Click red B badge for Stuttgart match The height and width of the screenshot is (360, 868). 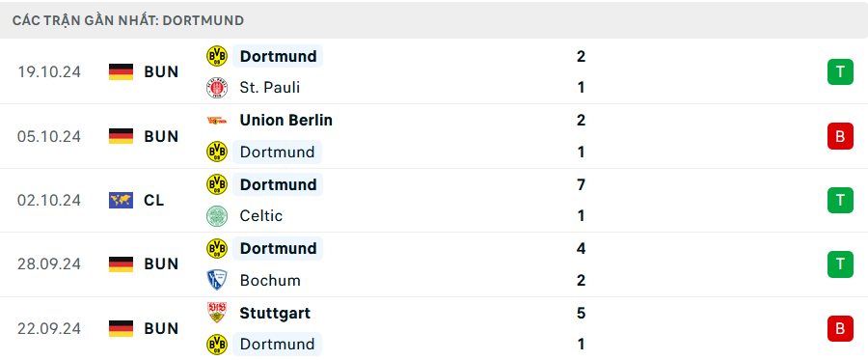point(840,328)
